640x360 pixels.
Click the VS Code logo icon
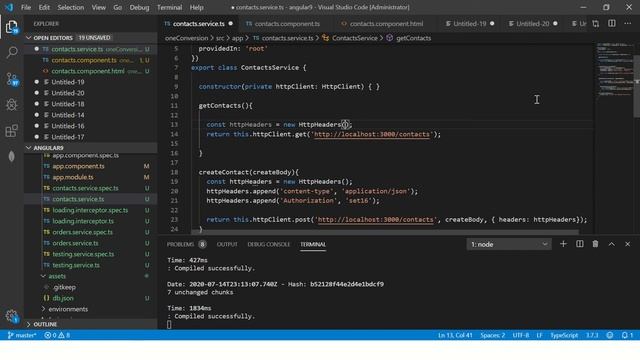pyautogui.click(x=9, y=7)
